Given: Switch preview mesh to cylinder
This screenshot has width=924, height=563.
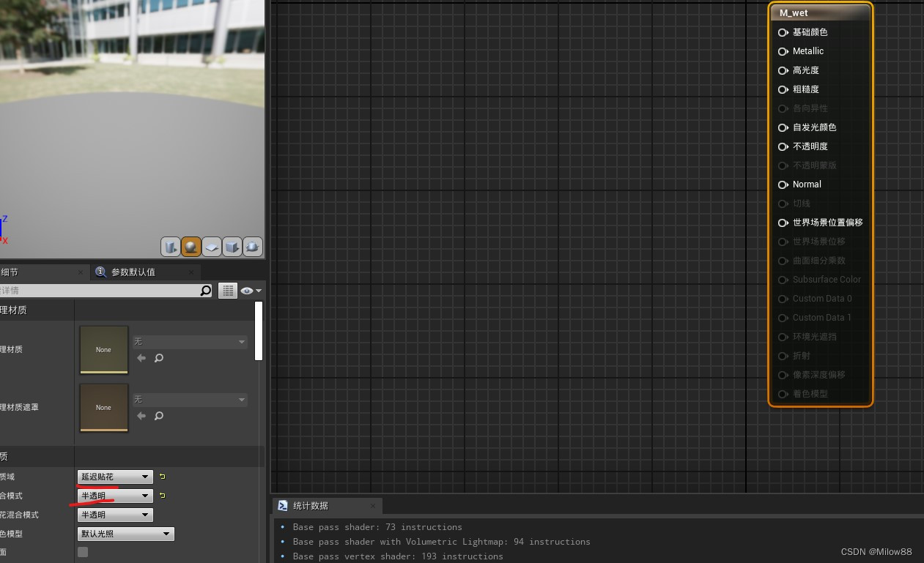Looking at the screenshot, I should (171, 247).
